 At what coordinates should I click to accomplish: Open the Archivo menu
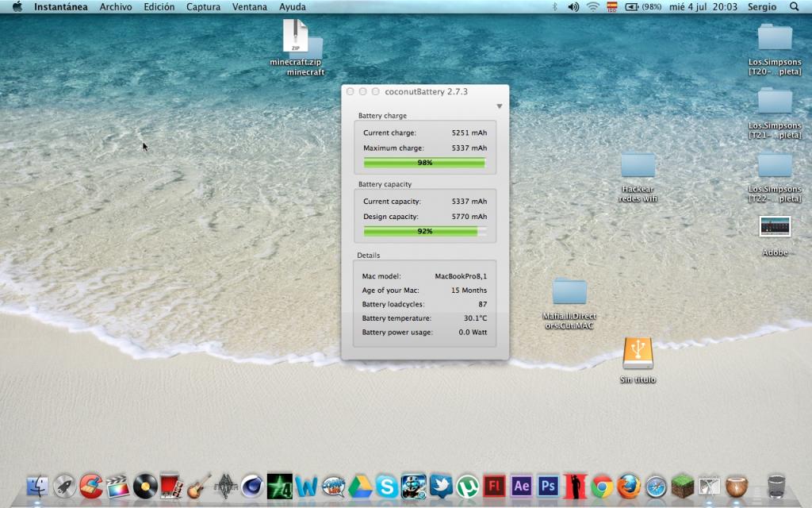(116, 6)
